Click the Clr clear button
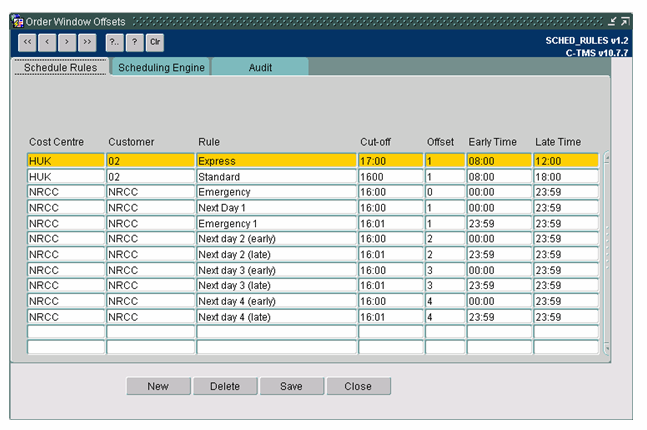 (x=155, y=43)
